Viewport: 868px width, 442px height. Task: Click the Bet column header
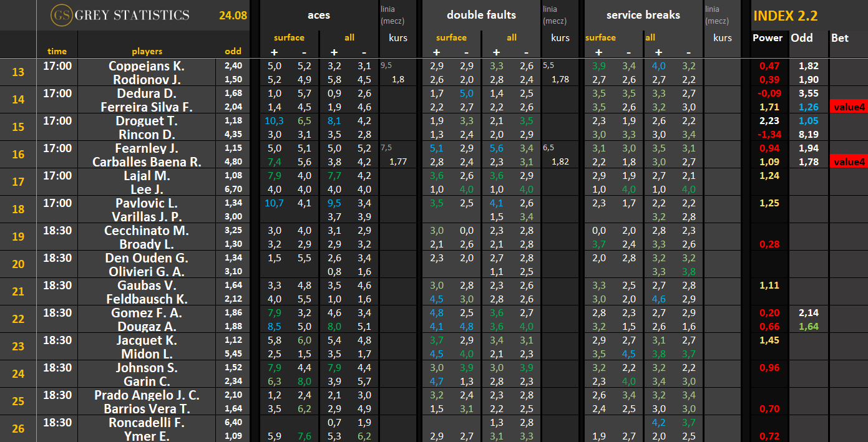pyautogui.click(x=840, y=37)
